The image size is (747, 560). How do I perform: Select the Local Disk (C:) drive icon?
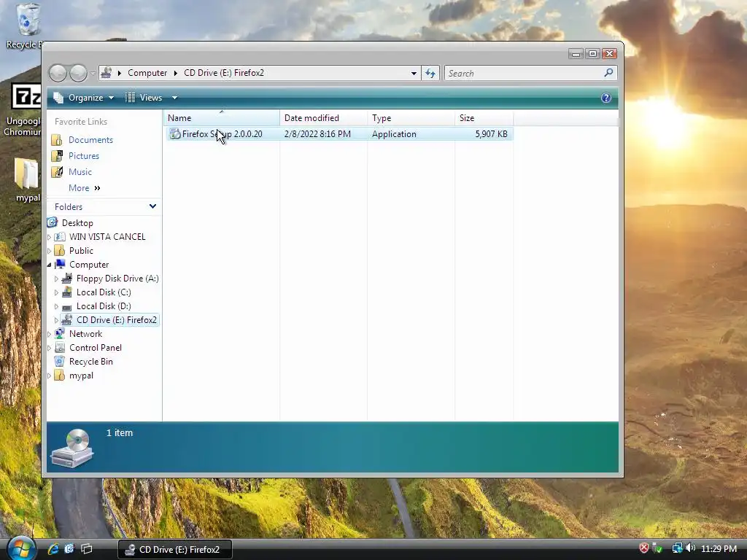point(67,292)
